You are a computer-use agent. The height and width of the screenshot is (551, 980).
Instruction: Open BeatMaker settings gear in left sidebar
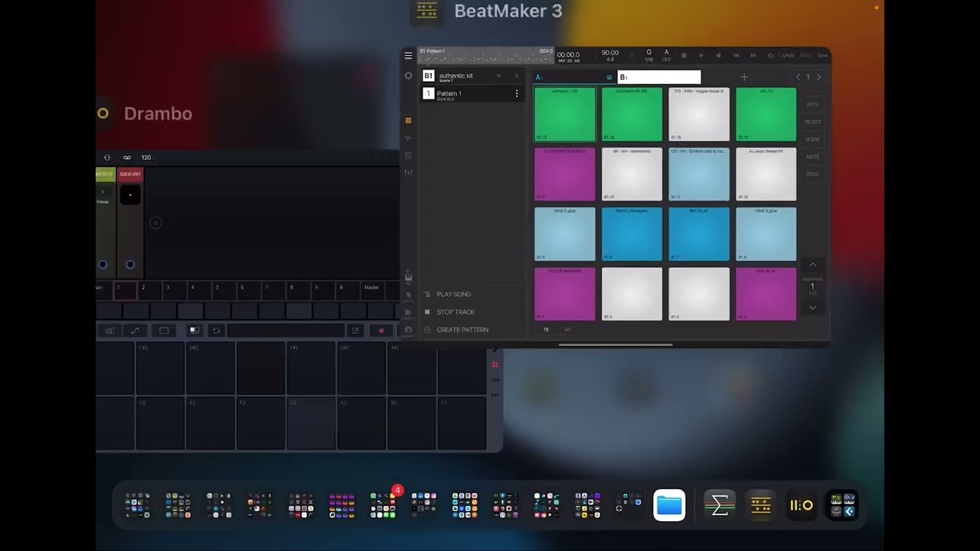[408, 76]
